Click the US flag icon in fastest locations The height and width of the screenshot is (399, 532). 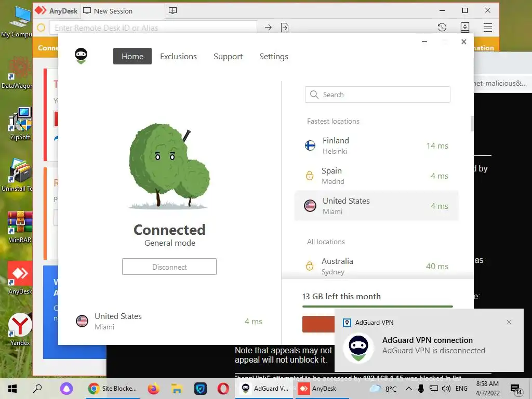click(310, 206)
